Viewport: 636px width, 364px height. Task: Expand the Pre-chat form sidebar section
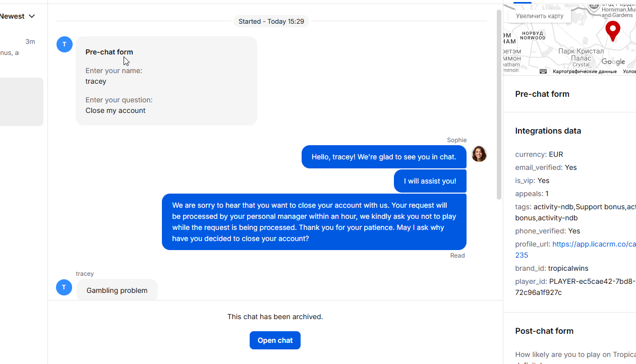point(542,94)
